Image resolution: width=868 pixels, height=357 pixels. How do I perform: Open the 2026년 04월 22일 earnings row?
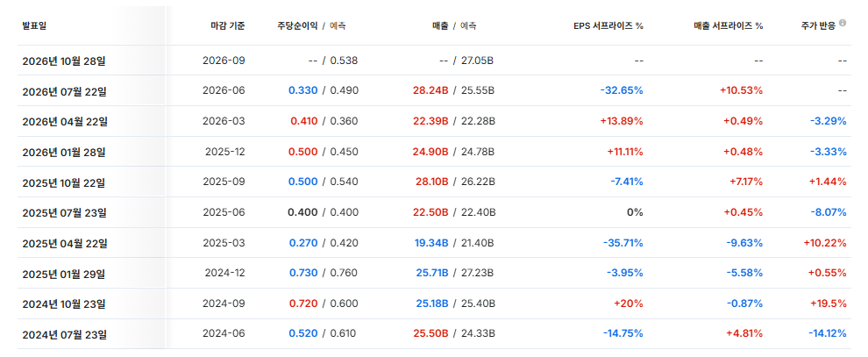click(x=434, y=121)
